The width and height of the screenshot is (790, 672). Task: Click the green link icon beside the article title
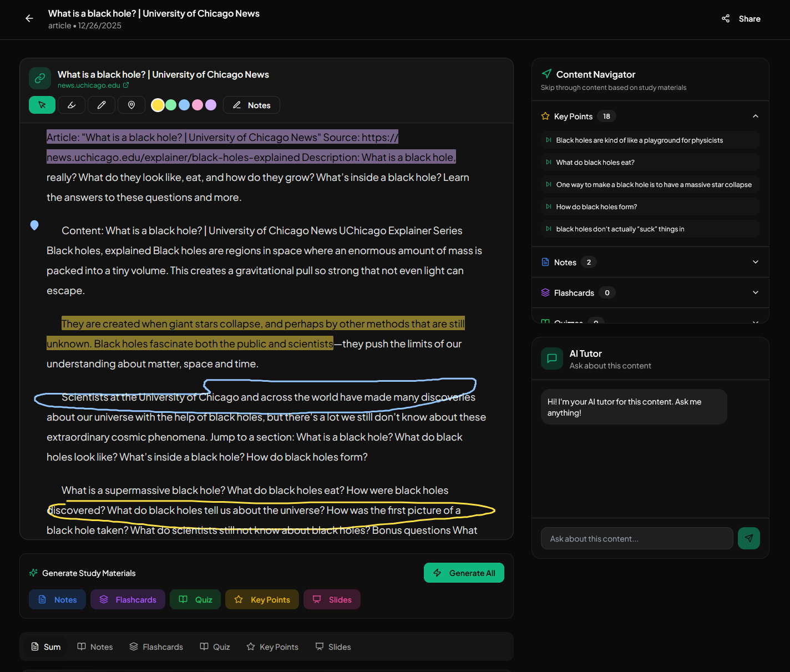40,78
